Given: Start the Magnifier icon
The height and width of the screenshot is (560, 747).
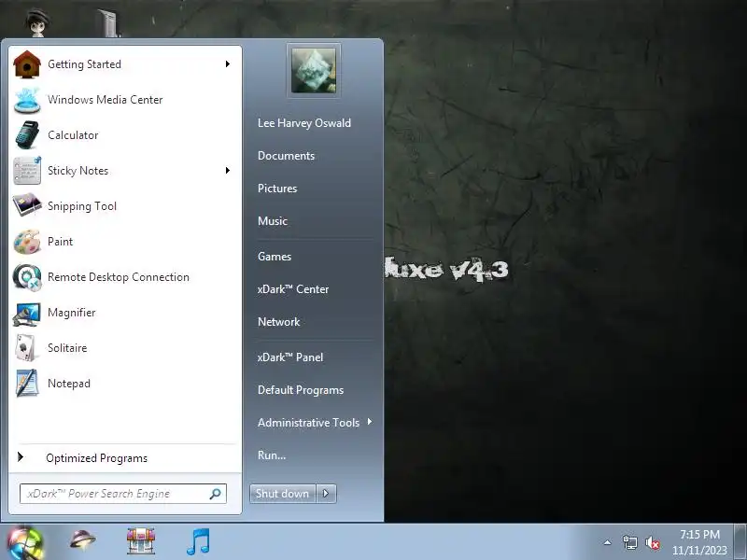Looking at the screenshot, I should pos(27,313).
